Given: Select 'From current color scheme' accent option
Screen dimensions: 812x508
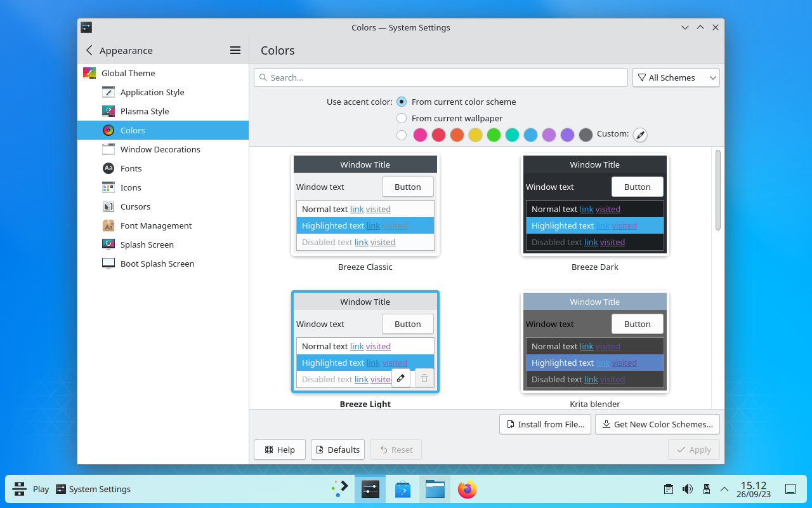Looking at the screenshot, I should [x=402, y=102].
